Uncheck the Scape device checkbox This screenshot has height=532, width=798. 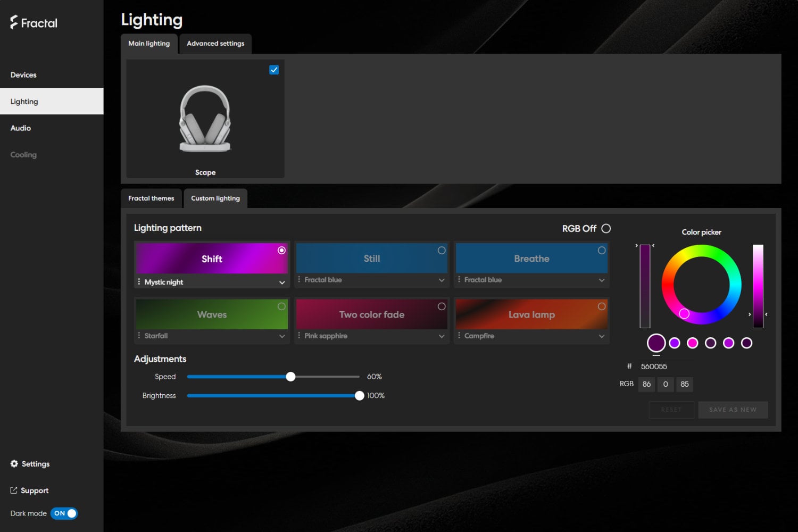point(273,69)
